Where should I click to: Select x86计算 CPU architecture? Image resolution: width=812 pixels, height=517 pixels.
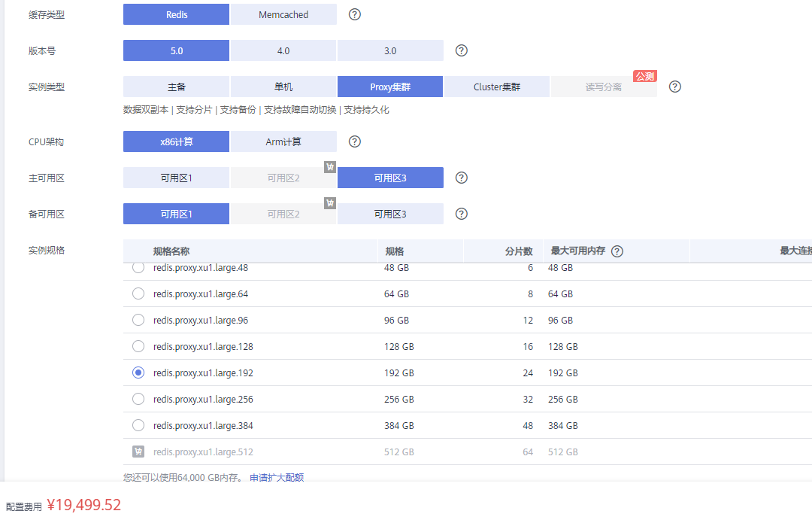(176, 141)
